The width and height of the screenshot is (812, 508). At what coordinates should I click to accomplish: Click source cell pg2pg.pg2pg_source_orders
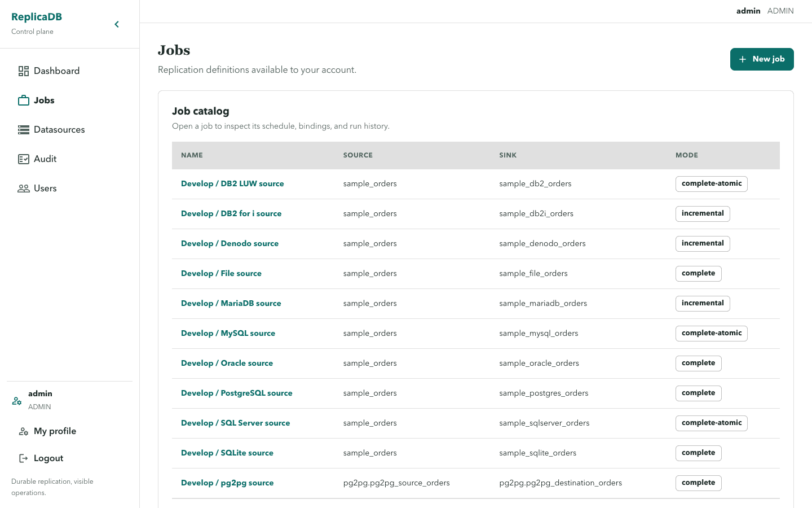click(x=396, y=483)
